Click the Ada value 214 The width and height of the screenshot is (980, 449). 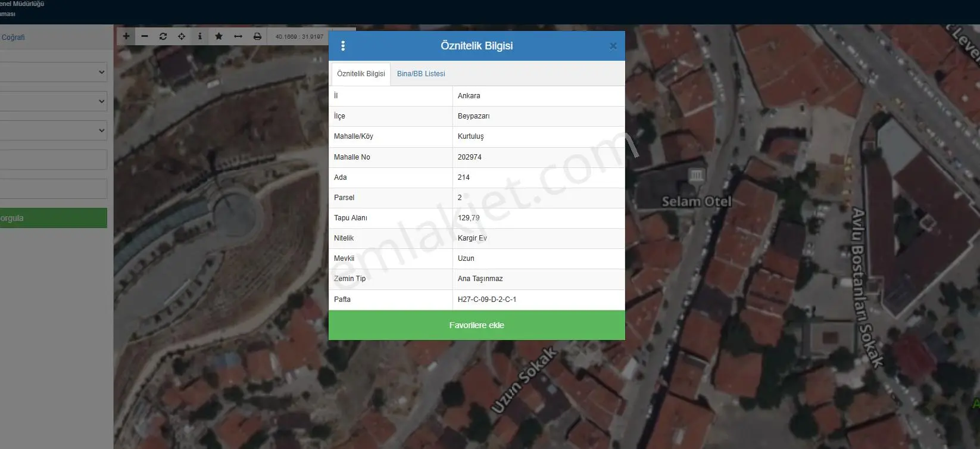point(464,177)
